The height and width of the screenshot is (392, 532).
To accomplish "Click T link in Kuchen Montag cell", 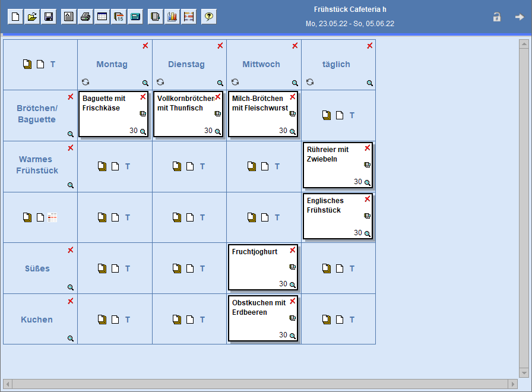I will [128, 320].
